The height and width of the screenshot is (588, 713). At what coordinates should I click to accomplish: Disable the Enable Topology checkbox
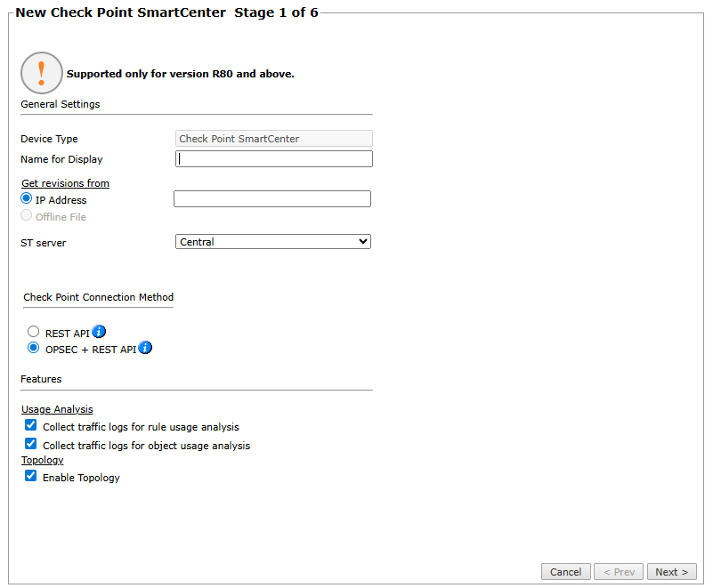[31, 477]
